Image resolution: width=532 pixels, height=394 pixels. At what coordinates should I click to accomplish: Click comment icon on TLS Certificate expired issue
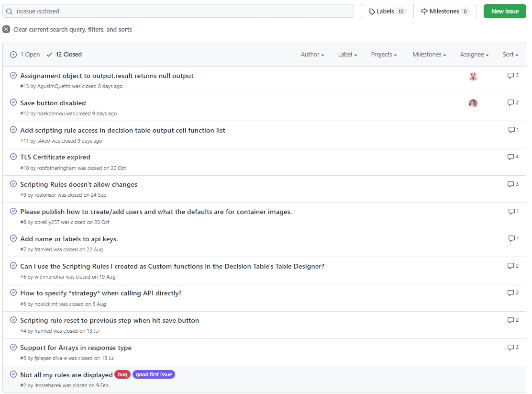[x=510, y=157]
